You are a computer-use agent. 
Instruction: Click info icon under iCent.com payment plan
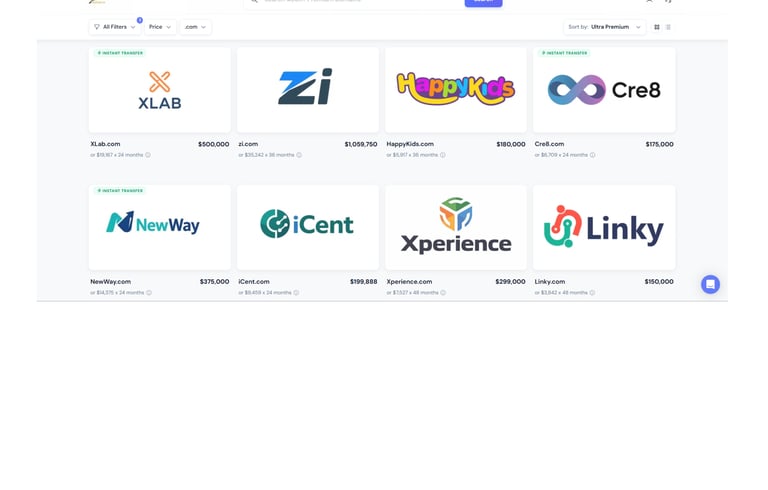[296, 293]
